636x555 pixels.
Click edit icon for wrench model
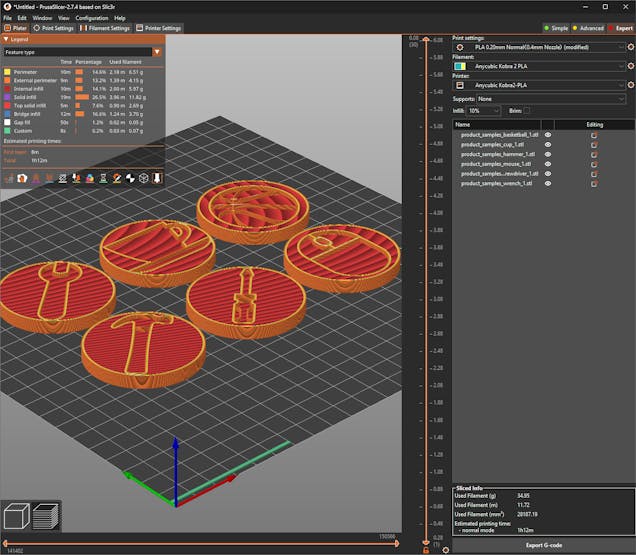(594, 183)
